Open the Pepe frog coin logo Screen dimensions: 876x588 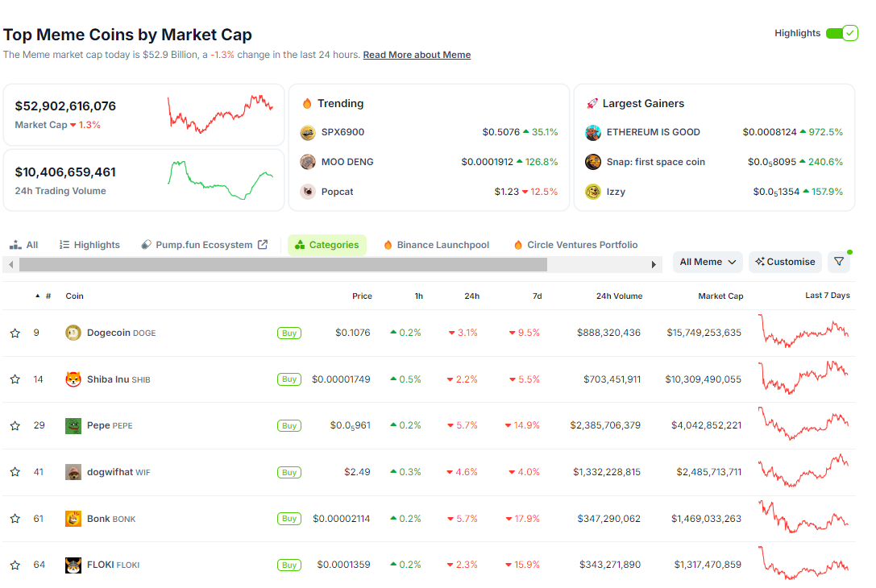click(x=73, y=425)
